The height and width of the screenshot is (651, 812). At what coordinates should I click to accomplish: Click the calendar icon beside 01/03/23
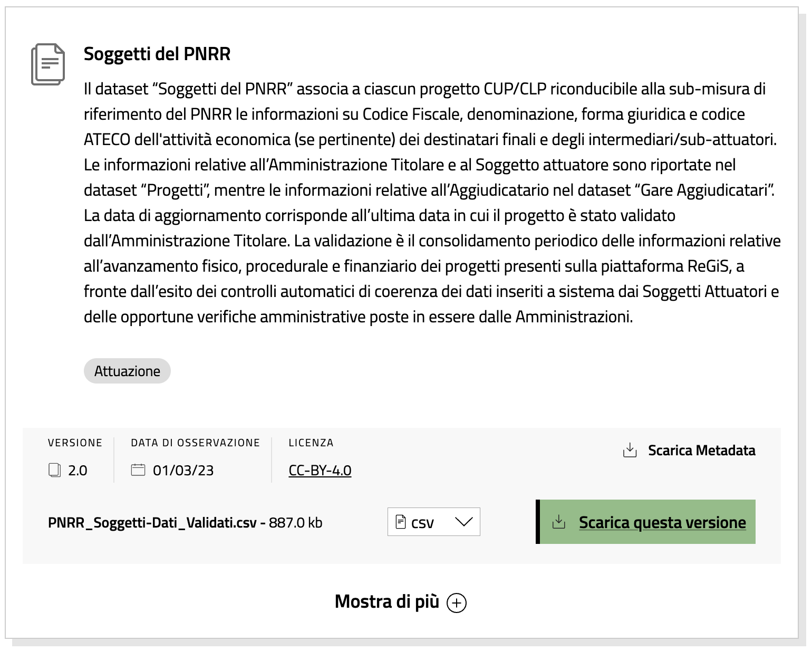click(x=138, y=470)
